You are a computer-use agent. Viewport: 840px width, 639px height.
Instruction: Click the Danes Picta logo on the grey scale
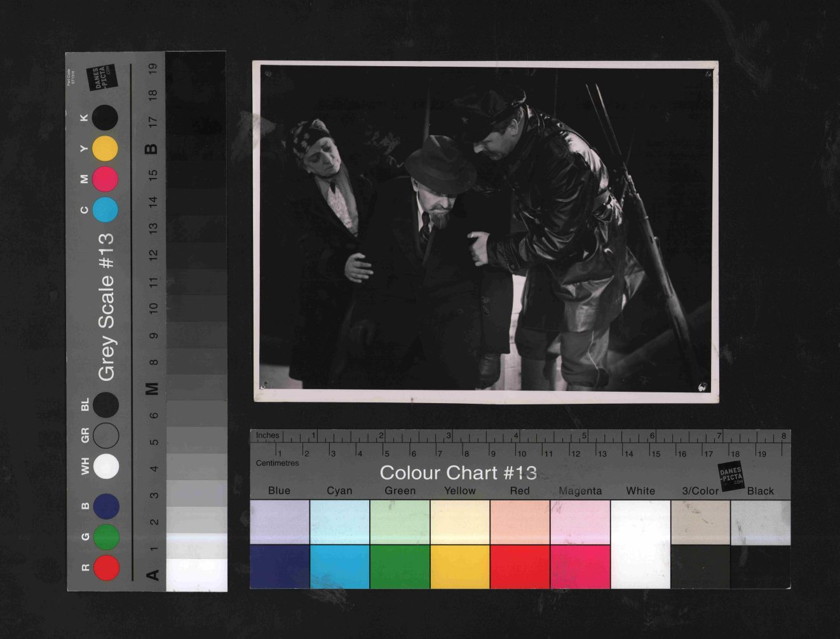(102, 78)
